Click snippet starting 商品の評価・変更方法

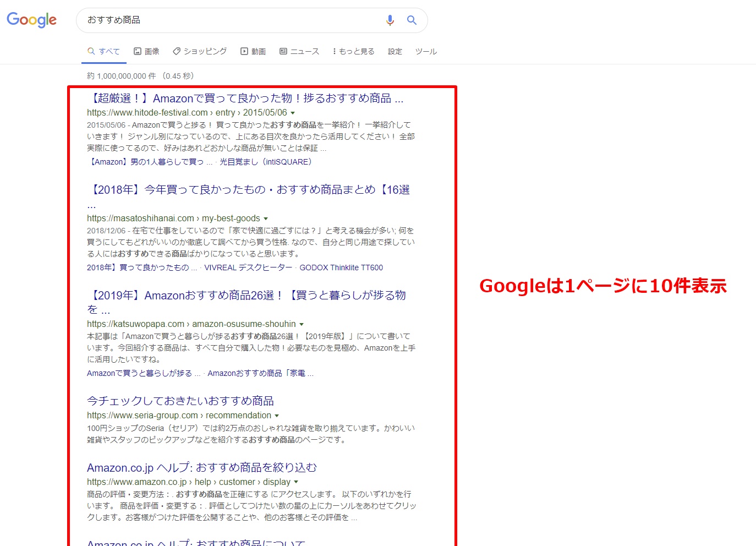point(251,506)
